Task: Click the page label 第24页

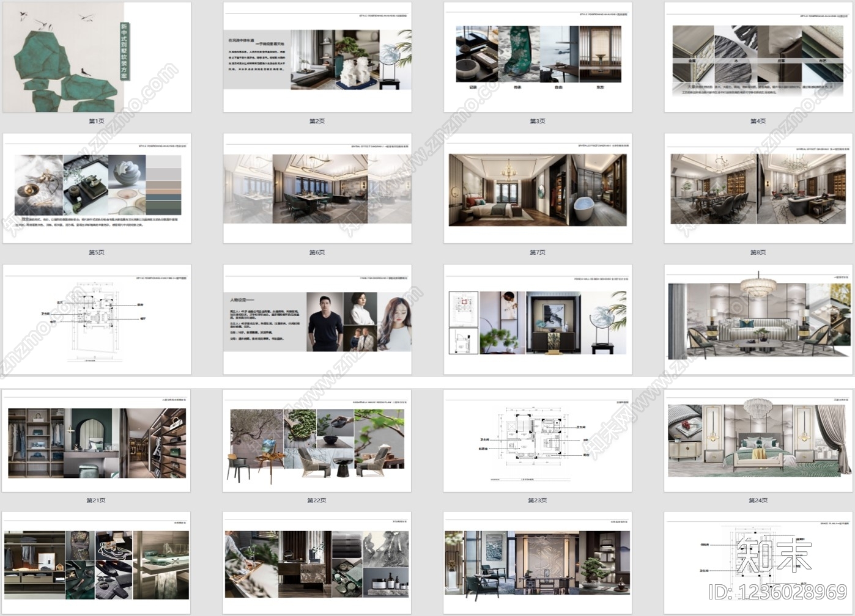Action: pos(758,500)
